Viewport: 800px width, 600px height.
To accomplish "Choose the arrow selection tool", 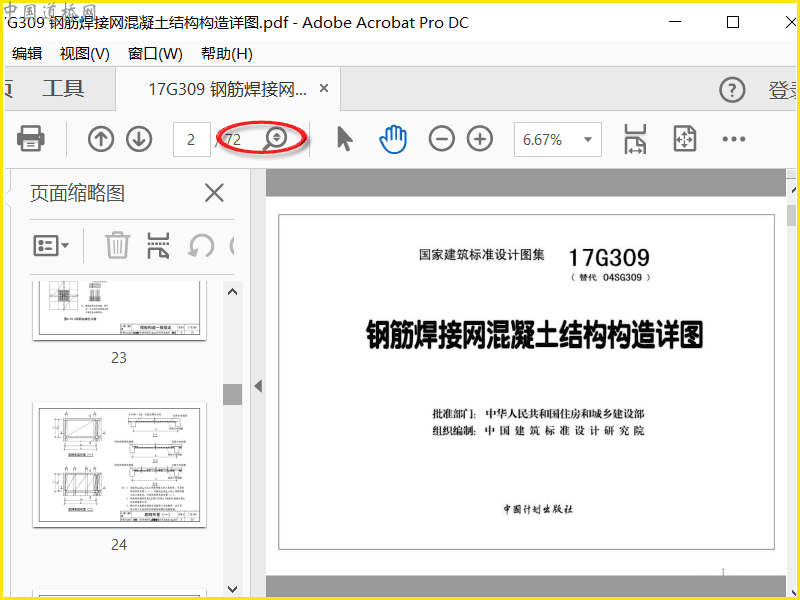I will point(345,139).
